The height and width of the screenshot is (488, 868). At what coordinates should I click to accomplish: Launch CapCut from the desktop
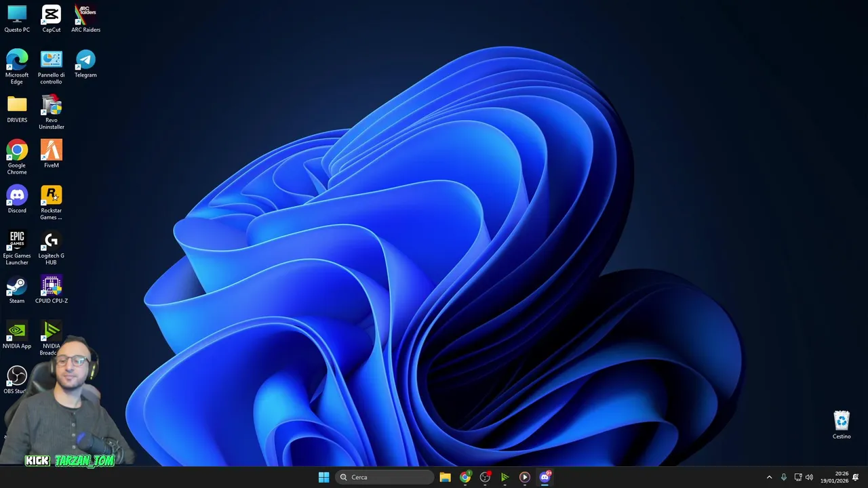coord(52,19)
